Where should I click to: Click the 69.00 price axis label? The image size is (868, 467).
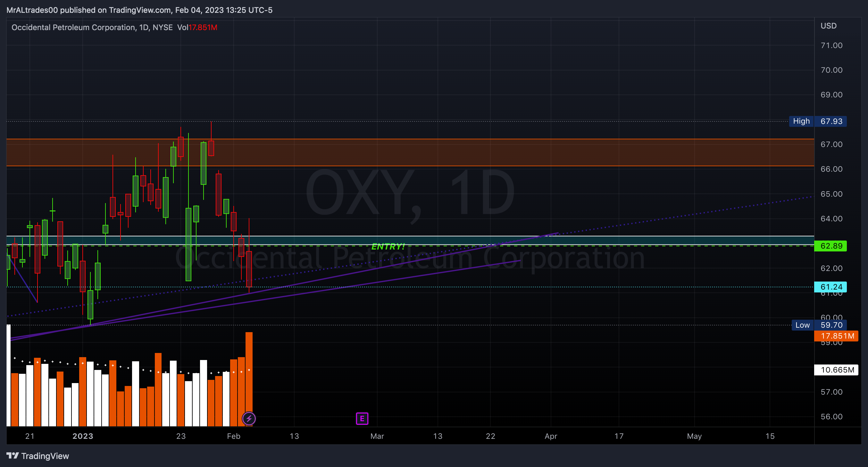point(831,94)
